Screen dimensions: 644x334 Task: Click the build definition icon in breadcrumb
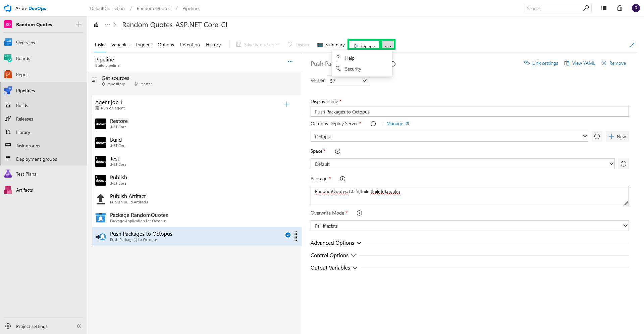pyautogui.click(x=96, y=25)
